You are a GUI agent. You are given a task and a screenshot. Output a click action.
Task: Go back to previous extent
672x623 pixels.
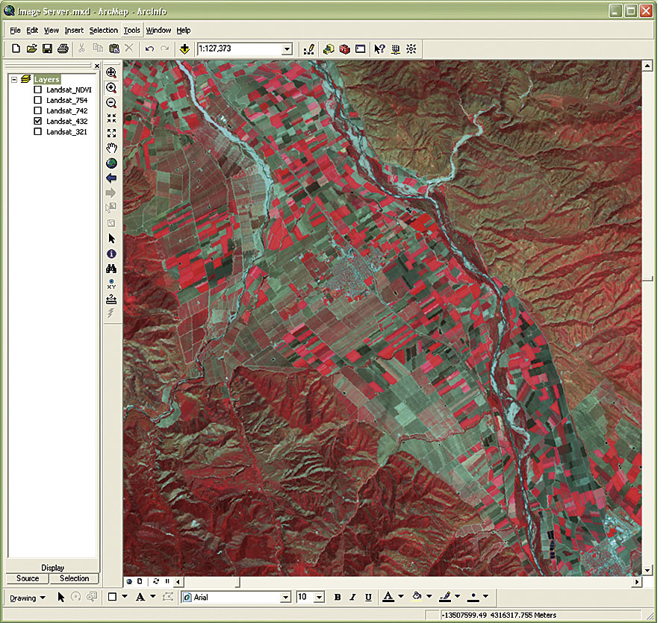point(111,178)
